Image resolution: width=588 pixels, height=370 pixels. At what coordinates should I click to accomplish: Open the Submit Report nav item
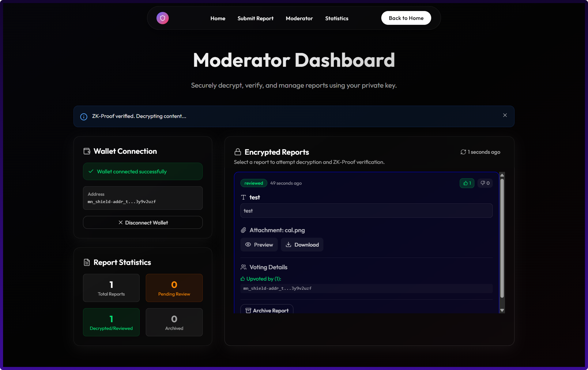pos(255,18)
